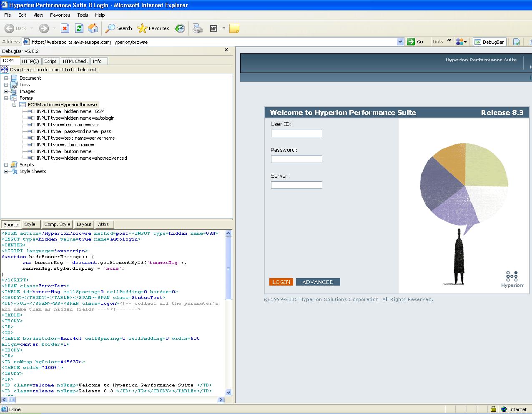The image size is (532, 414).
Task: Expand the Scripts tree node
Action: click(6, 165)
